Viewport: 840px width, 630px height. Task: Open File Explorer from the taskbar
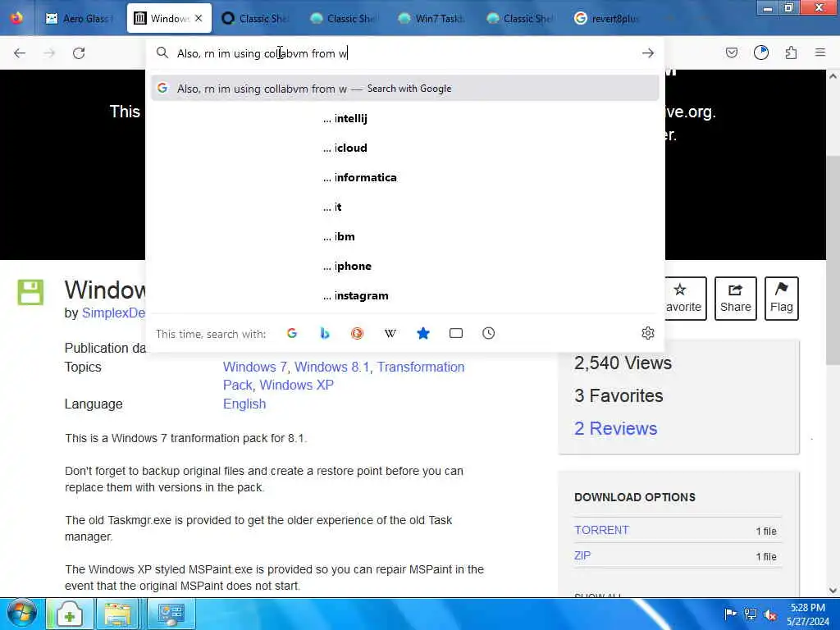click(x=118, y=614)
